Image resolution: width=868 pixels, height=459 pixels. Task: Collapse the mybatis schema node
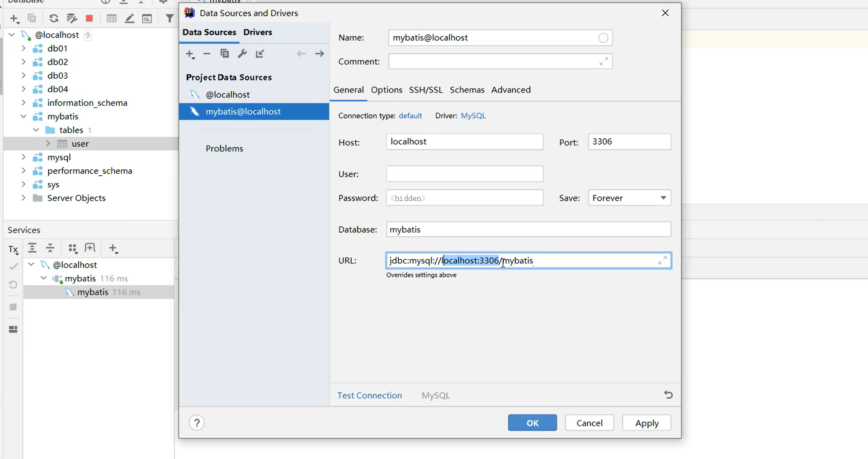click(x=24, y=116)
